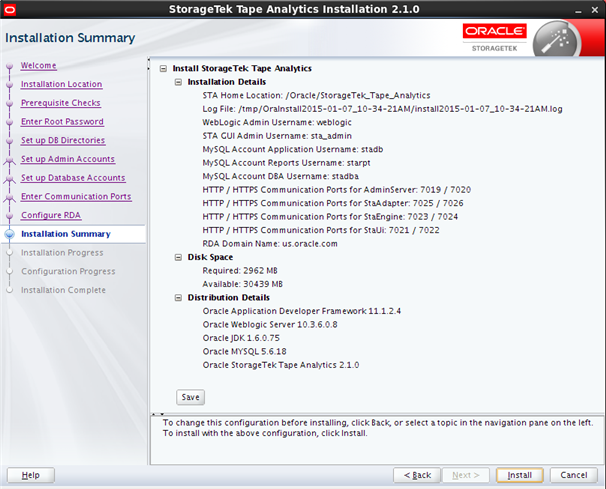Viewport: 606px width, 489px height.
Task: Go to Set up DB Directories
Action: [63, 140]
